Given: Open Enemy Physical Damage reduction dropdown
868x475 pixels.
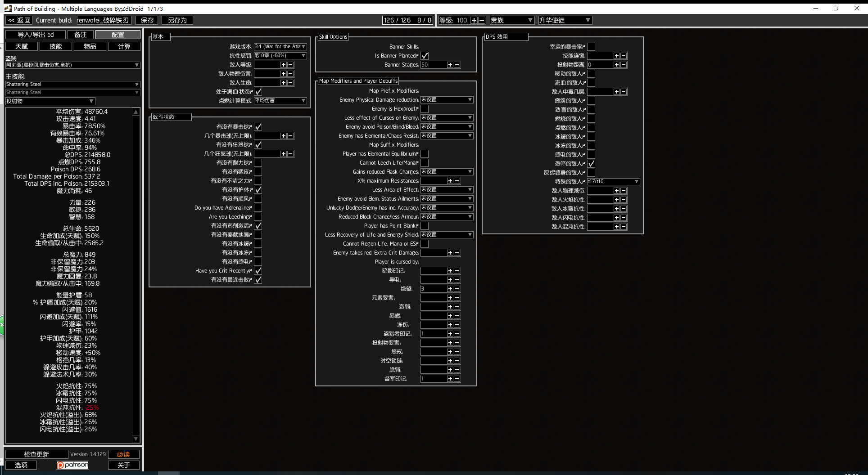Looking at the screenshot, I should pyautogui.click(x=447, y=100).
